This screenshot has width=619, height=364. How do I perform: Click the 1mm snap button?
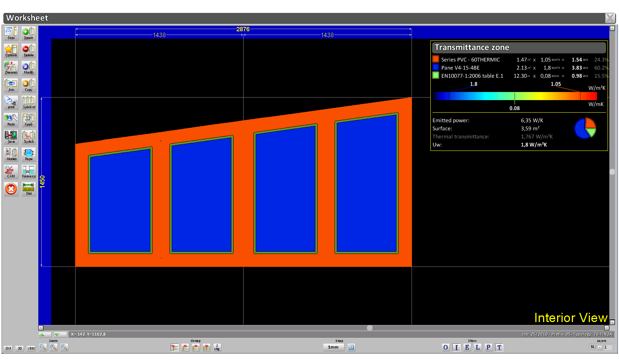pyautogui.click(x=333, y=347)
